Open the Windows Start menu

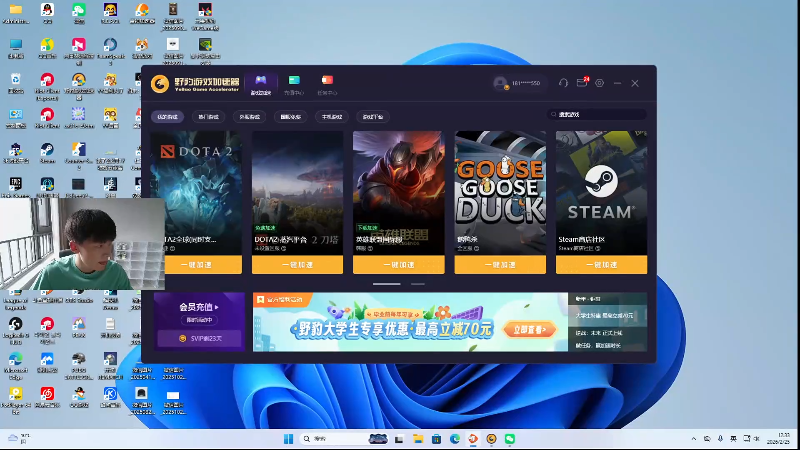point(288,439)
